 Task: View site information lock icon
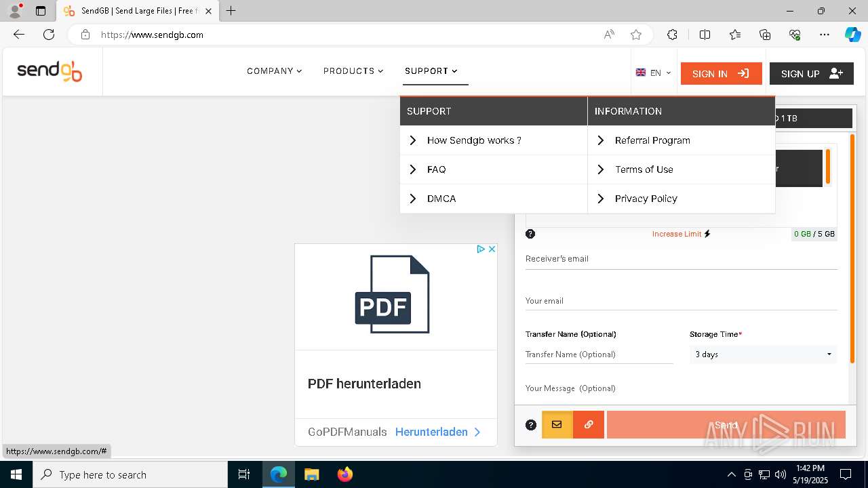[85, 35]
